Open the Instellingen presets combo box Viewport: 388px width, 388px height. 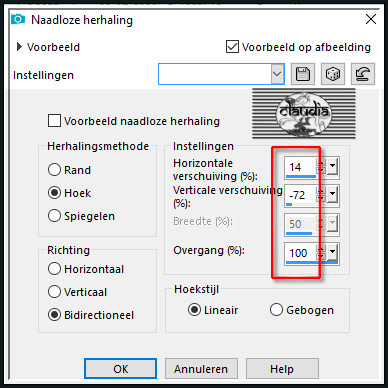(221, 74)
